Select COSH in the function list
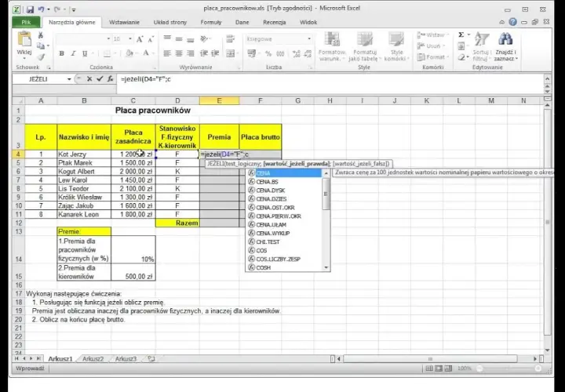The image size is (565, 392). (x=285, y=267)
